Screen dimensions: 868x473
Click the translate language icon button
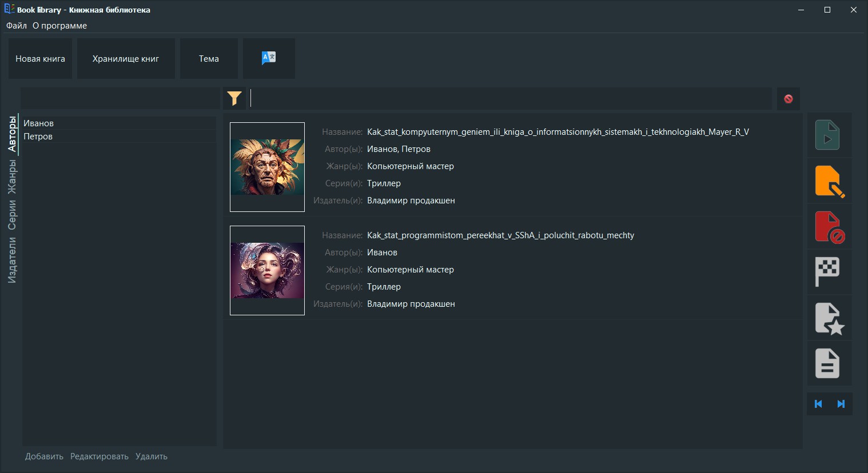269,58
